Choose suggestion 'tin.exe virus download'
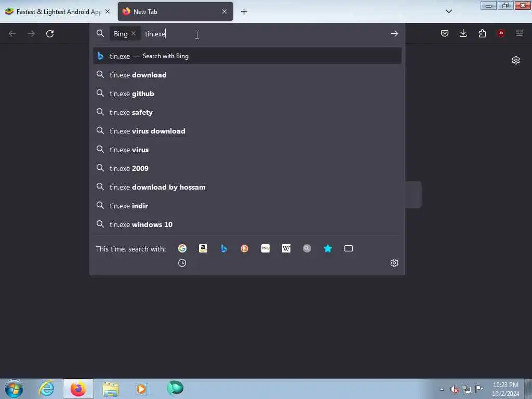This screenshot has height=399, width=532. [x=247, y=130]
